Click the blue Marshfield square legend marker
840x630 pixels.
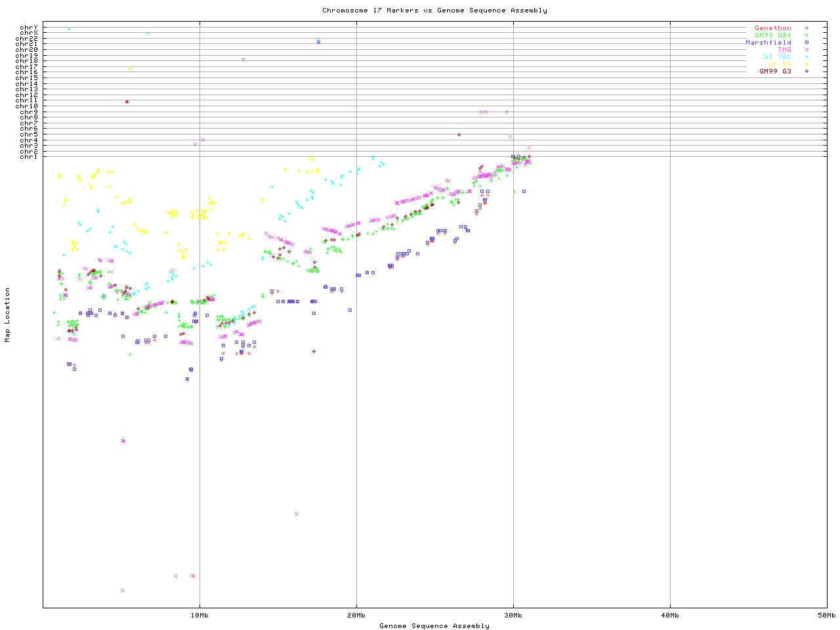[x=807, y=43]
